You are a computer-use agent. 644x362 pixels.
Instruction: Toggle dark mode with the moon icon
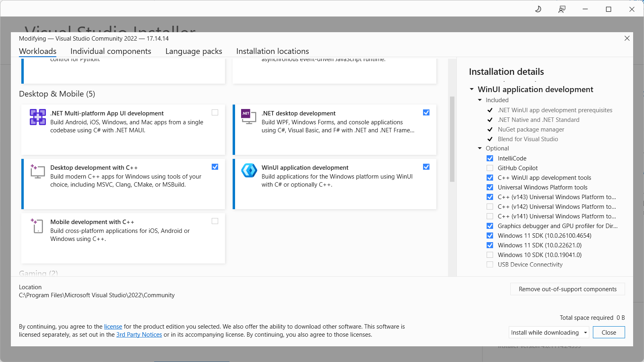tap(538, 9)
